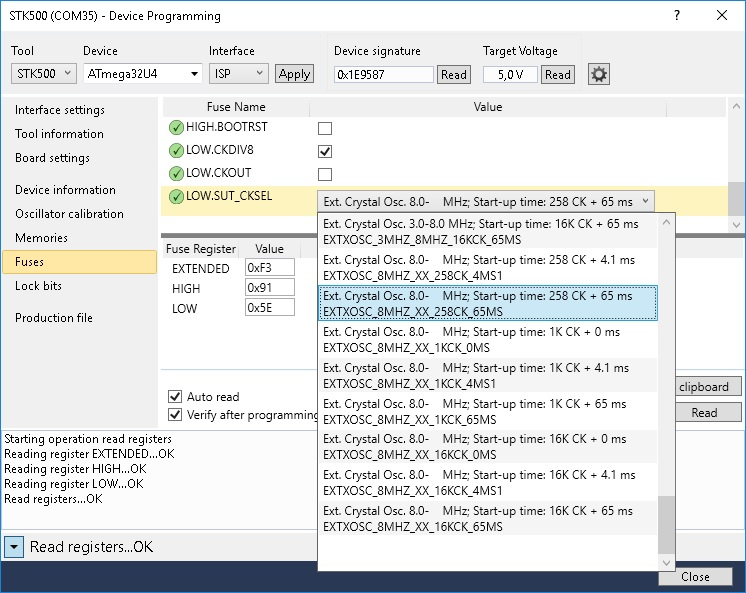This screenshot has width=746, height=593.
Task: Click the Device signature field 0x1E9587
Action: tap(384, 74)
